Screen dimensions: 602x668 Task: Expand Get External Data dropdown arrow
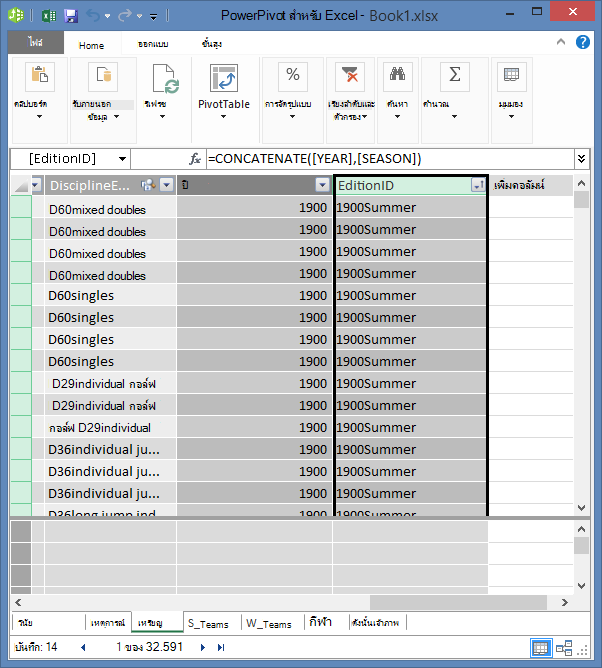coord(116,116)
